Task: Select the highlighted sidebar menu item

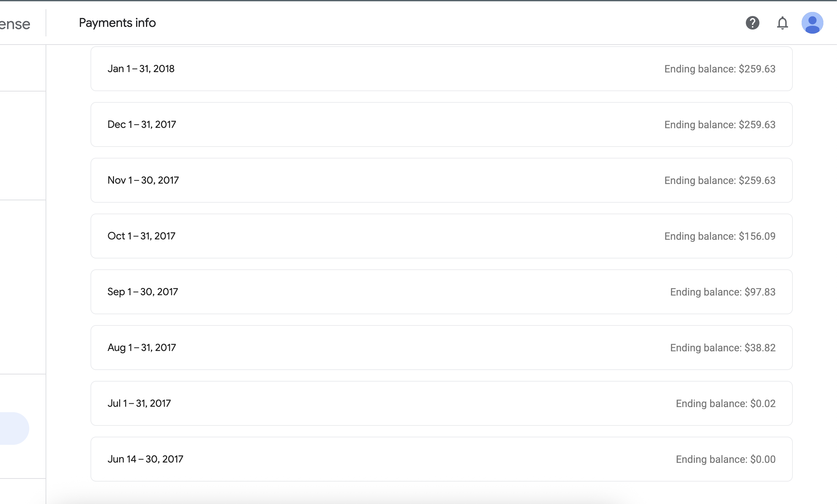Action: coord(14,429)
